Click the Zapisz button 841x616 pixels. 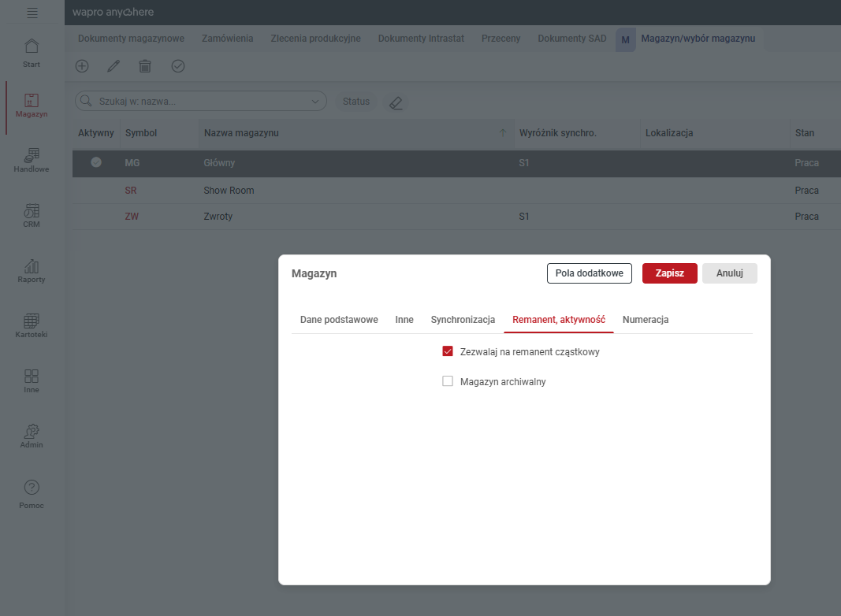(669, 273)
